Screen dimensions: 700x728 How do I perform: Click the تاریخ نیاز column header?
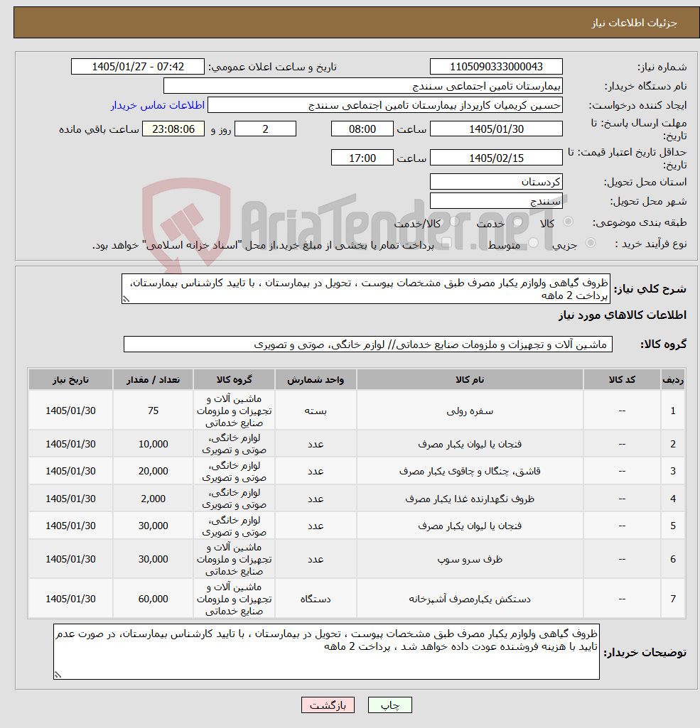[x=70, y=379]
